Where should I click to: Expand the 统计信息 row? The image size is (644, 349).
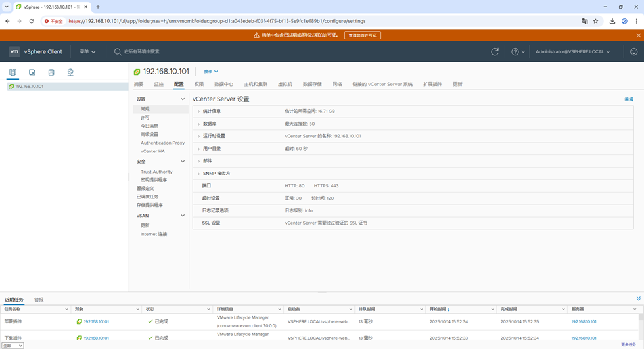pos(199,112)
